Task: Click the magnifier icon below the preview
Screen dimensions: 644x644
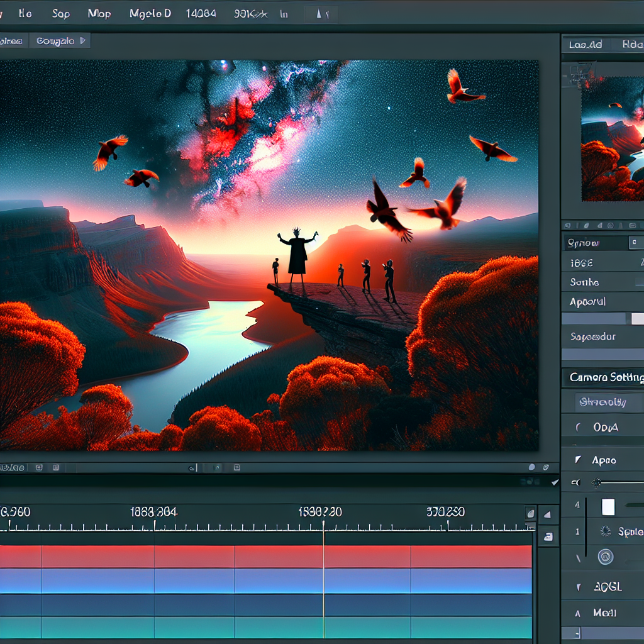Action: click(x=191, y=468)
